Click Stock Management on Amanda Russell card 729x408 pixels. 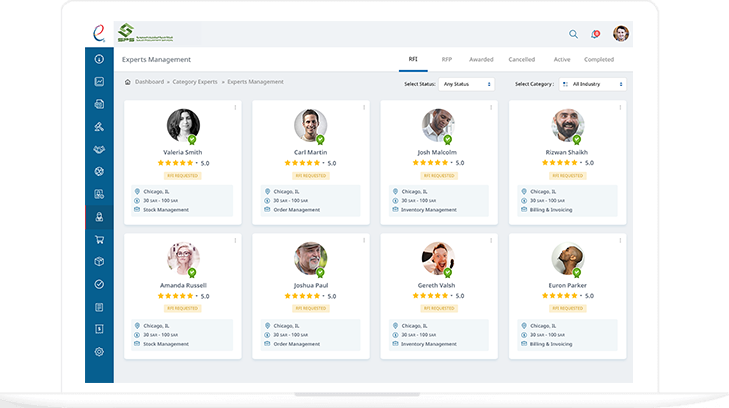pos(166,344)
